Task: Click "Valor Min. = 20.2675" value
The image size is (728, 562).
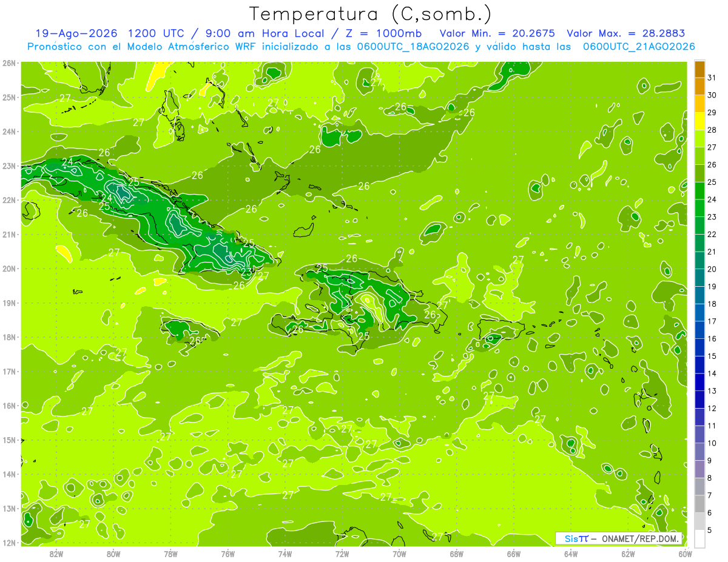Action: (497, 33)
